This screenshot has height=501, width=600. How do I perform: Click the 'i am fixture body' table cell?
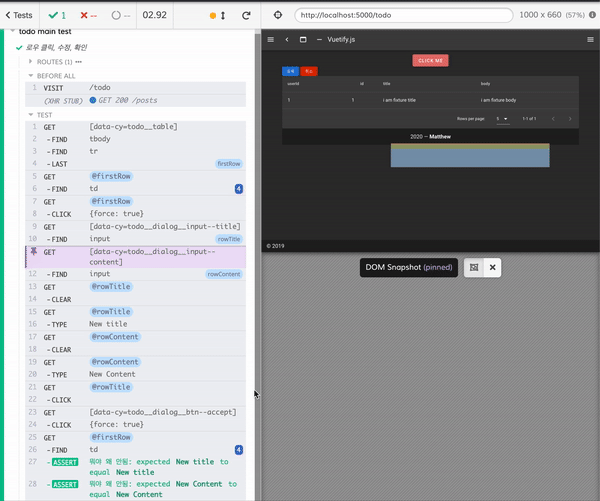pos(498,100)
